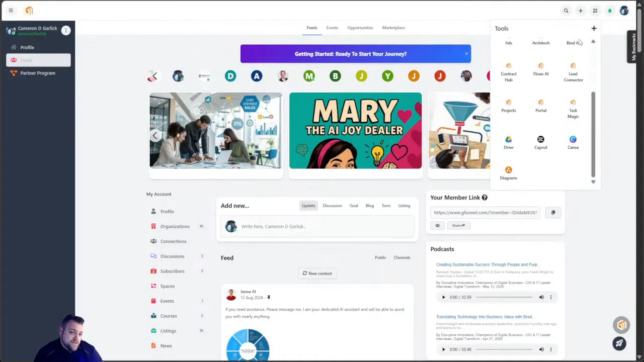This screenshot has height=362, width=644.
Task: Open the orange chat widget icon at bottom right
Action: [x=622, y=325]
